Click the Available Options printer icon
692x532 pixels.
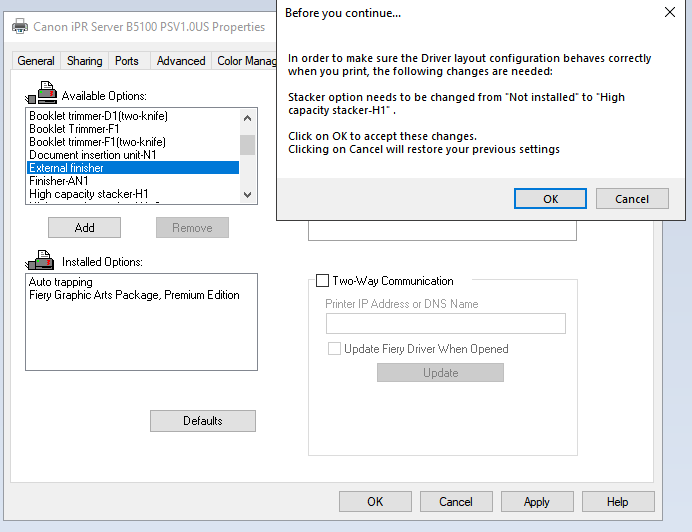[45, 94]
